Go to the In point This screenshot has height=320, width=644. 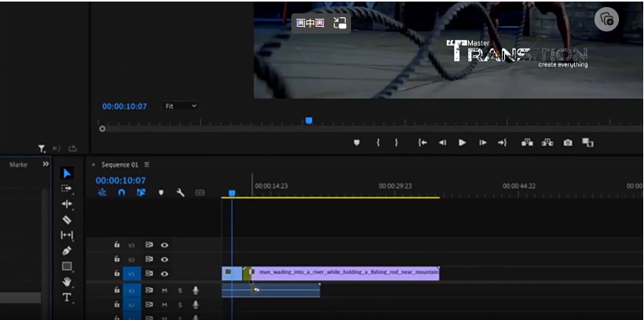click(423, 143)
